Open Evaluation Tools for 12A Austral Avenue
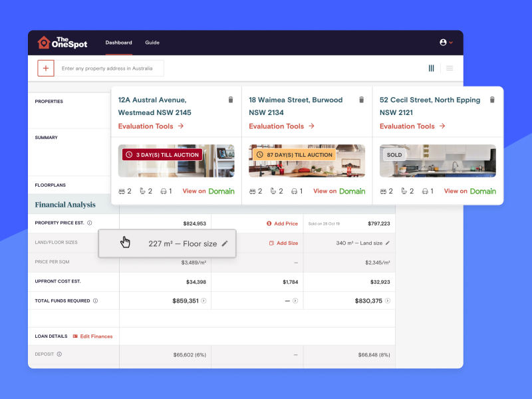The image size is (532, 399). click(151, 126)
